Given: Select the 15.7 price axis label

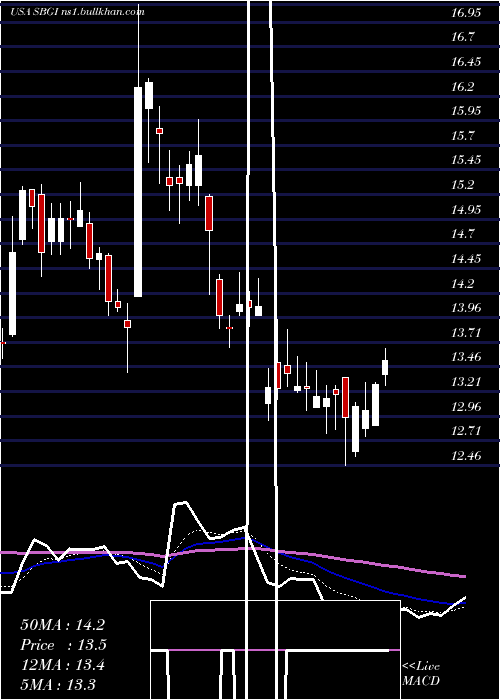Looking at the screenshot, I should pos(462,136).
